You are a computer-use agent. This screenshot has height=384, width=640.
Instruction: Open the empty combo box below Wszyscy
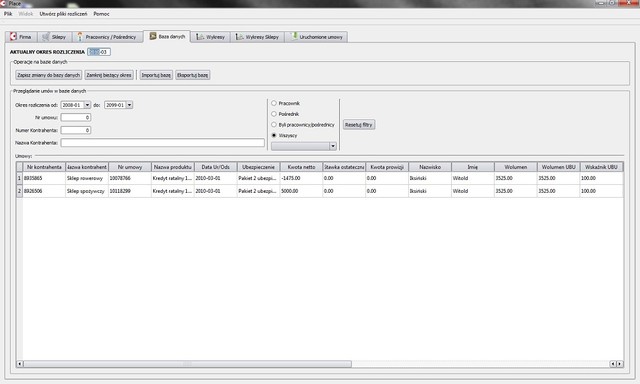coord(304,146)
